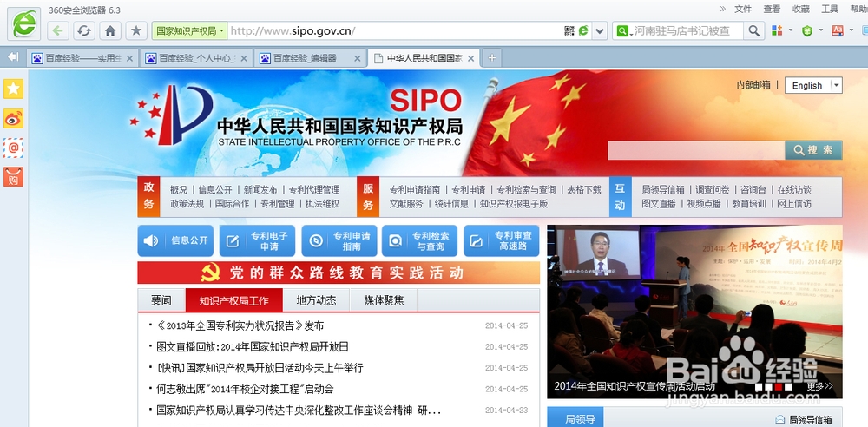The height and width of the screenshot is (427, 868).
Task: Click the green shield security icon
Action: click(807, 30)
